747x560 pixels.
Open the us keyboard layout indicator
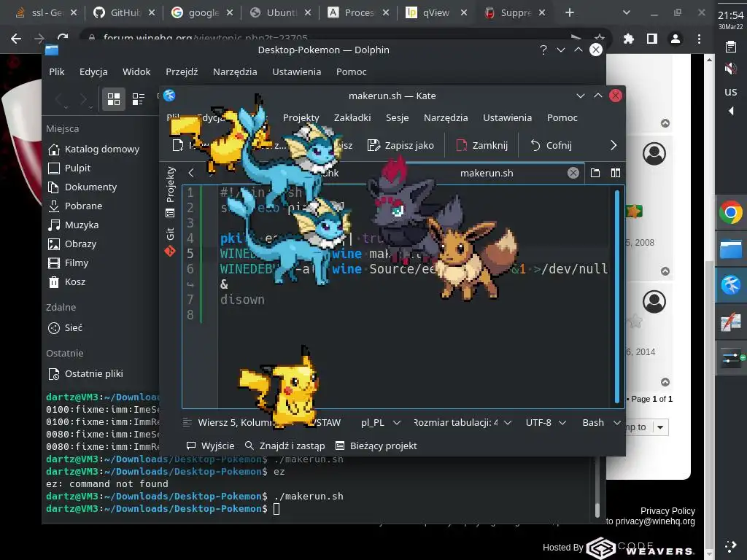coord(730,91)
